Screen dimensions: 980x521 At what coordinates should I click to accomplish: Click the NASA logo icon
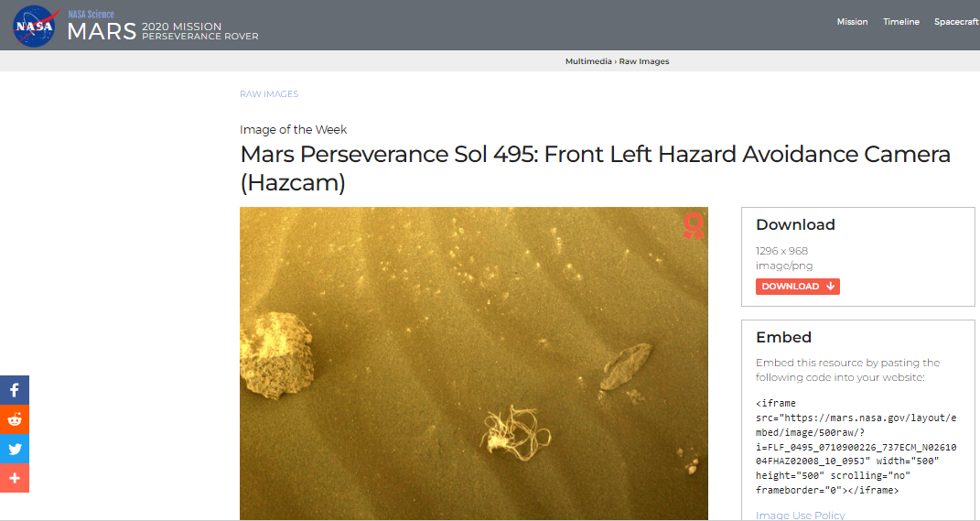tap(35, 26)
